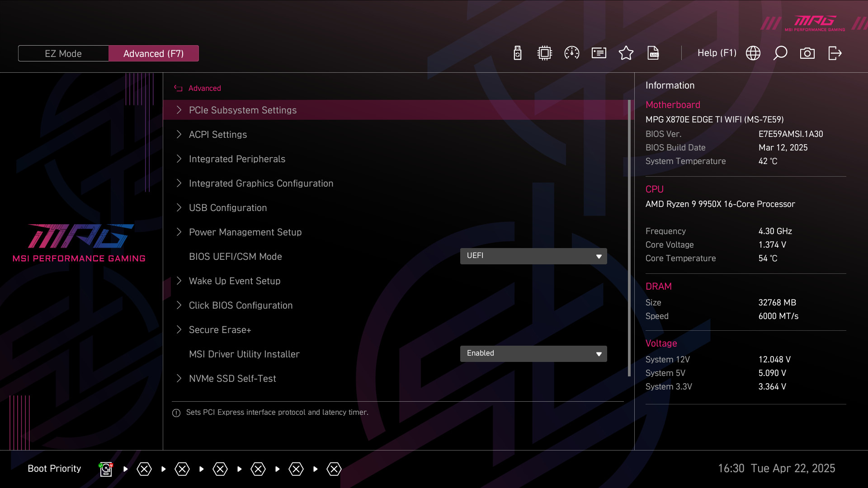
Task: Click the MPG X870E EDGE TI WIFI model name
Action: [715, 120]
